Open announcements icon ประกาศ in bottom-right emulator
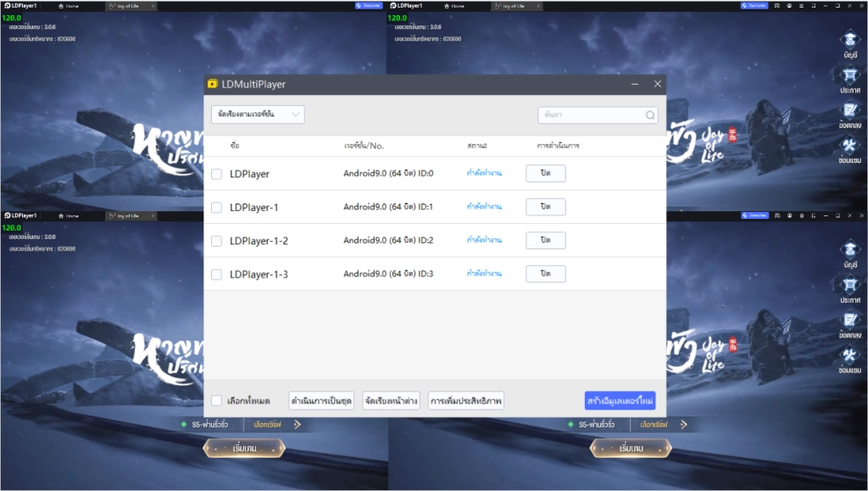The width and height of the screenshot is (868, 491). tap(849, 289)
